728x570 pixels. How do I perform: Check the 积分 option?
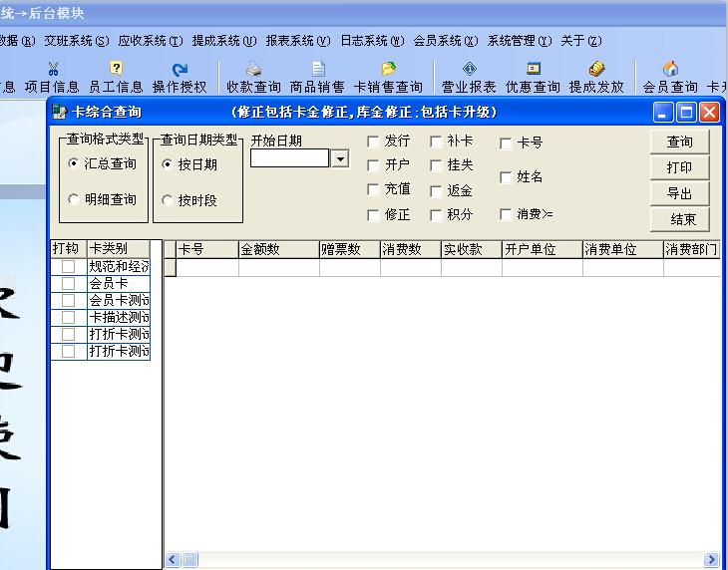[x=436, y=215]
